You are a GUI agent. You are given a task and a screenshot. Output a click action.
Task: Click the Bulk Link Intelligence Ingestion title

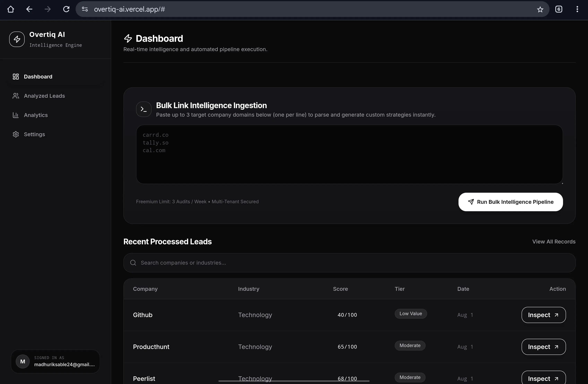211,106
